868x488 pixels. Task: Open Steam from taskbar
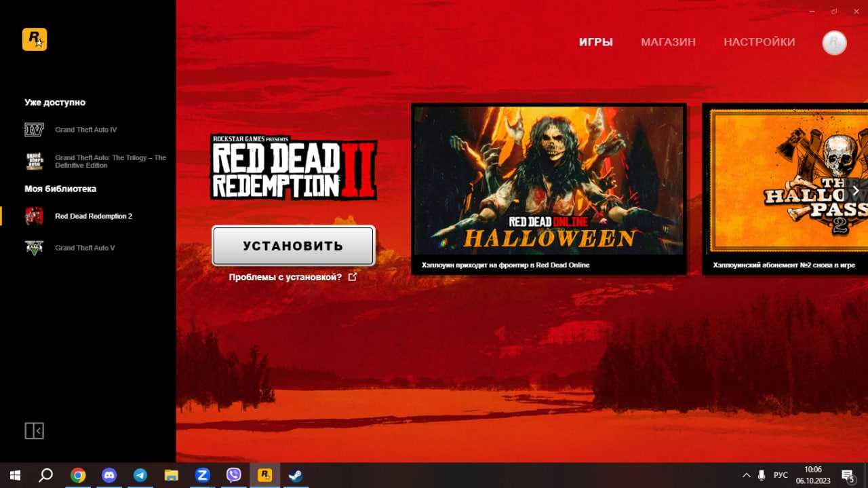pos(296,475)
